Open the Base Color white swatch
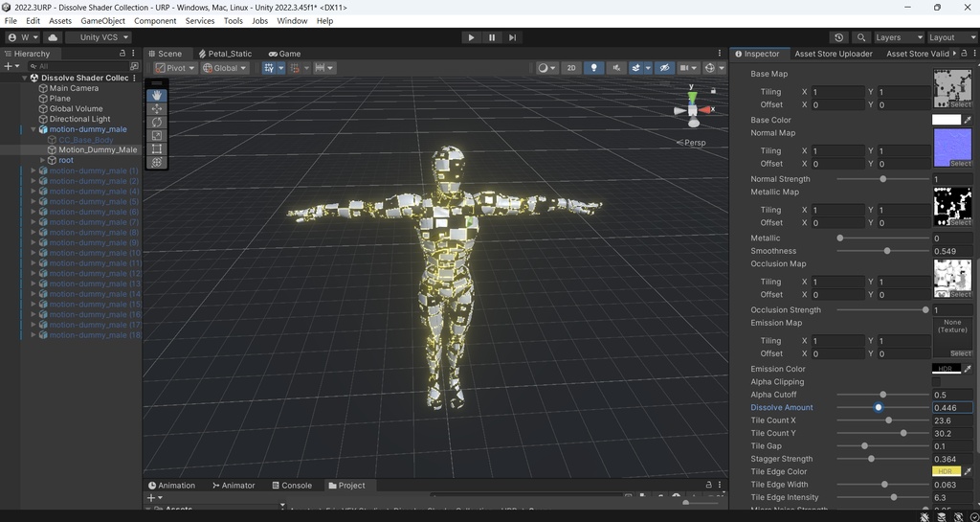This screenshot has width=980, height=522. (947, 120)
